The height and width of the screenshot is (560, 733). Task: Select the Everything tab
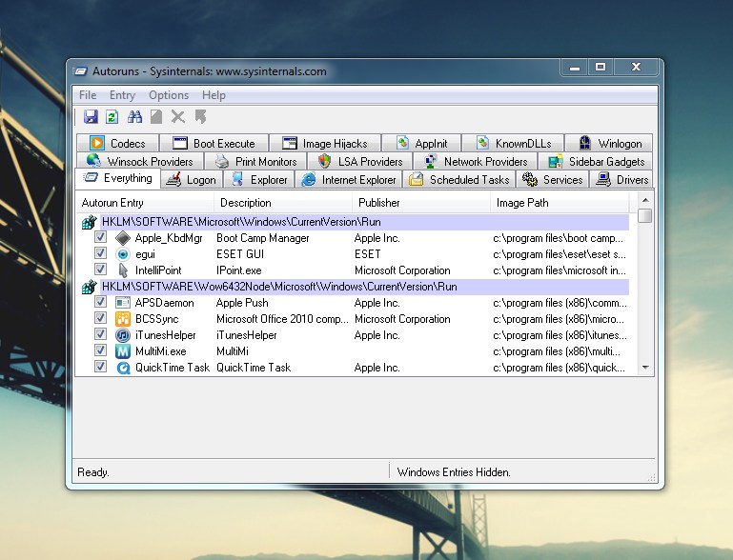[118, 178]
